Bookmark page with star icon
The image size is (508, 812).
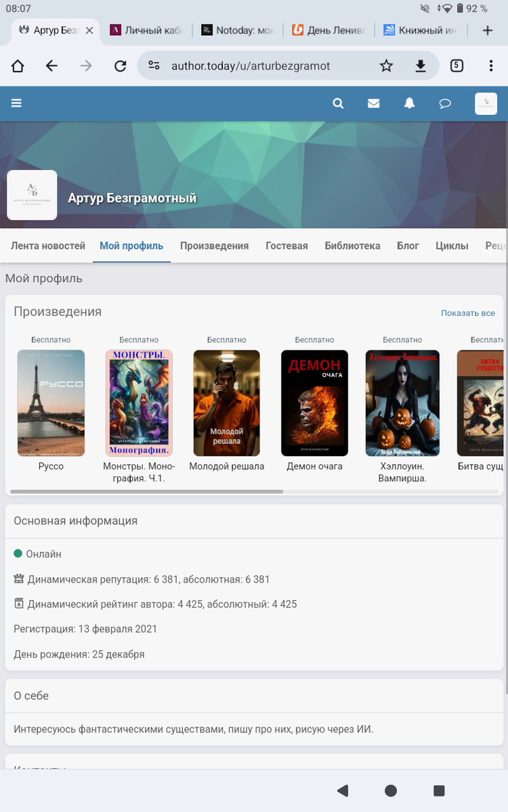(386, 66)
